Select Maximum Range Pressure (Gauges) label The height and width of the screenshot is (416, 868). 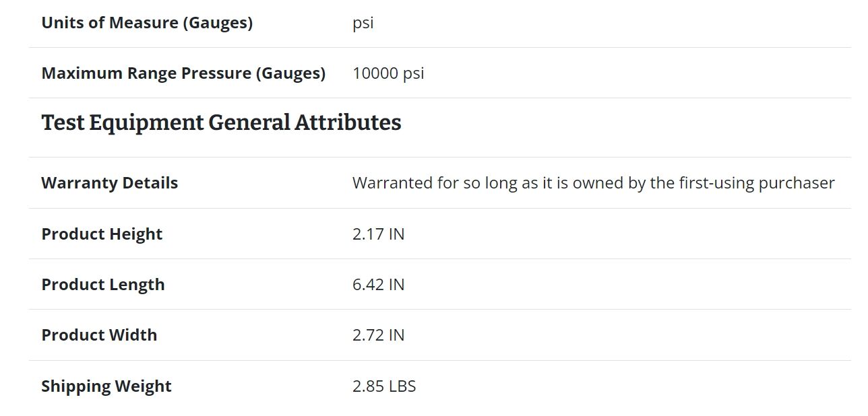(183, 73)
